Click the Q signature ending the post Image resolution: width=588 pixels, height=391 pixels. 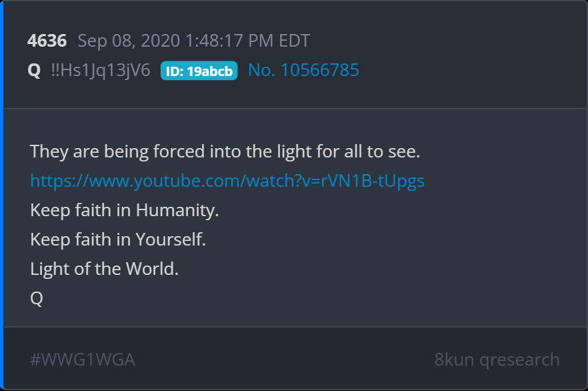37,298
